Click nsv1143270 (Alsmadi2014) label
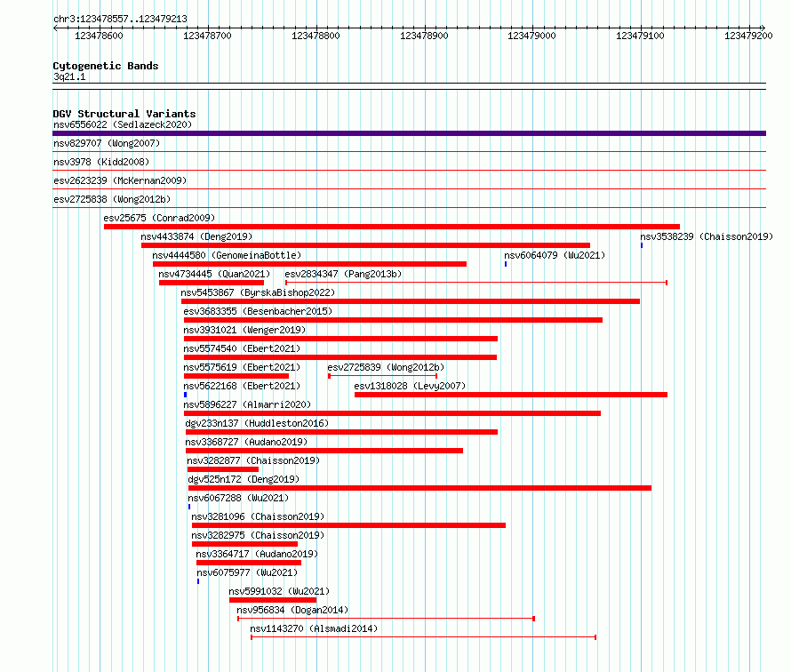The image size is (791, 672). [314, 628]
